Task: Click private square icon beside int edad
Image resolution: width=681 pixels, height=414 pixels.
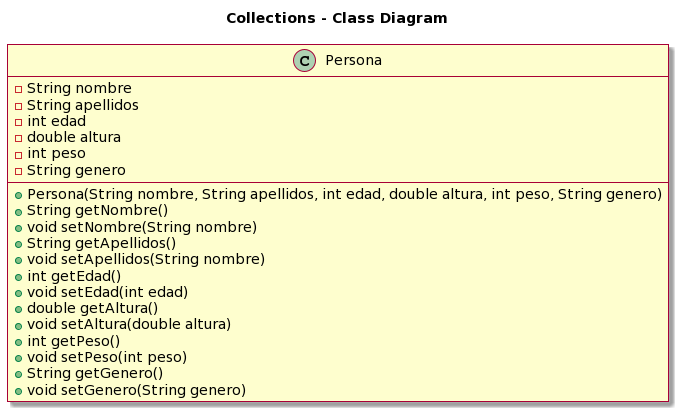Action: (x=19, y=122)
